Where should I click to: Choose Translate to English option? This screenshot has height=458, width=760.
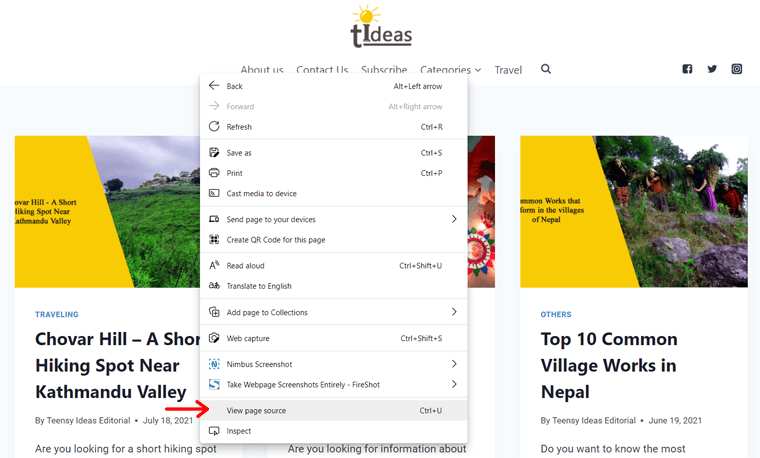click(259, 286)
